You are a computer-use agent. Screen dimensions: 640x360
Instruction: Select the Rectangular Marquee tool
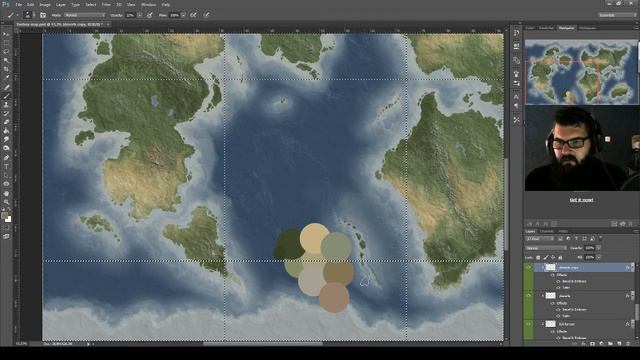point(6,43)
